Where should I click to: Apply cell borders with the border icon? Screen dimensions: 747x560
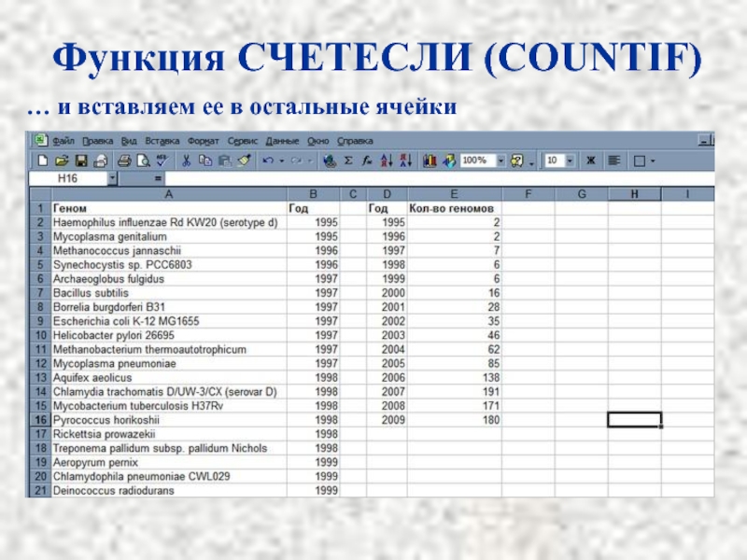(x=640, y=161)
